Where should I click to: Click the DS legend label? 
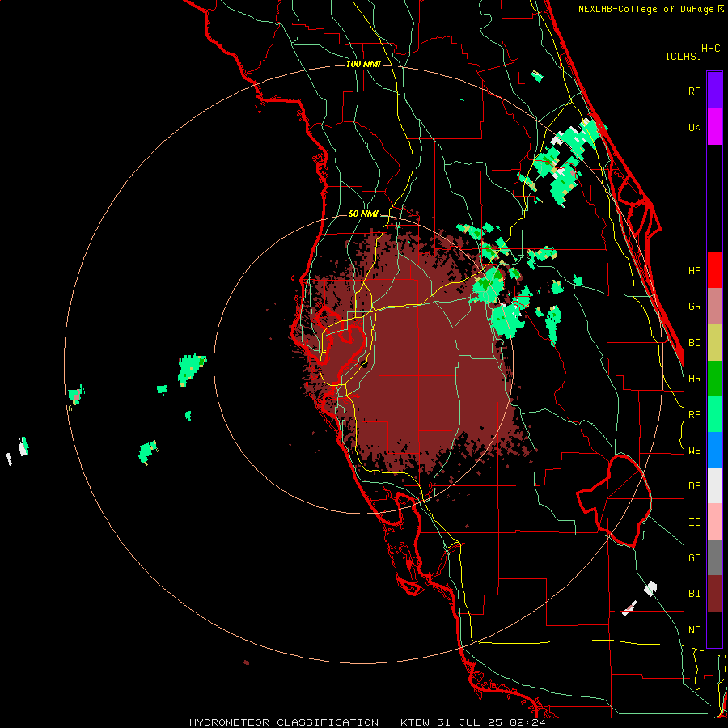[694, 486]
